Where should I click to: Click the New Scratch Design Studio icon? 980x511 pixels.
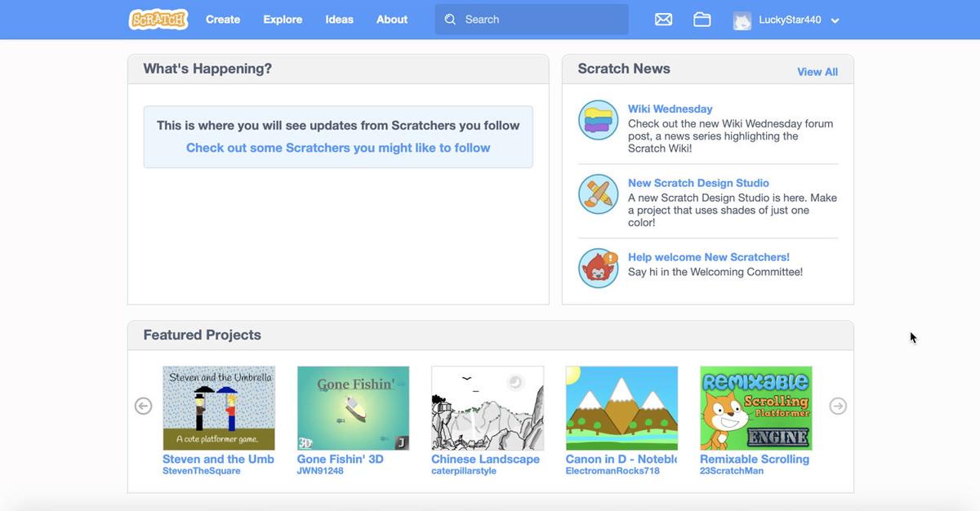[x=599, y=194]
